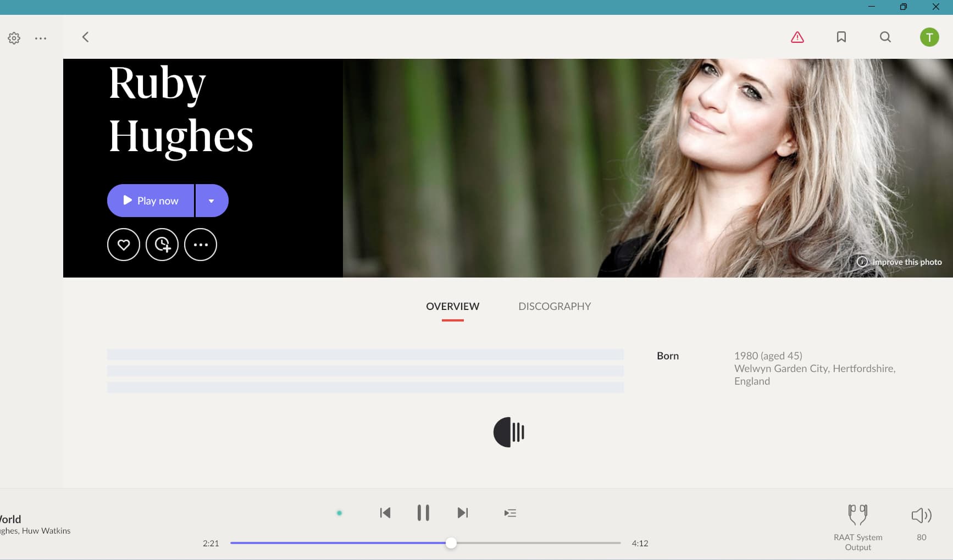Open artist more options ellipsis button
The image size is (953, 560).
click(x=201, y=245)
